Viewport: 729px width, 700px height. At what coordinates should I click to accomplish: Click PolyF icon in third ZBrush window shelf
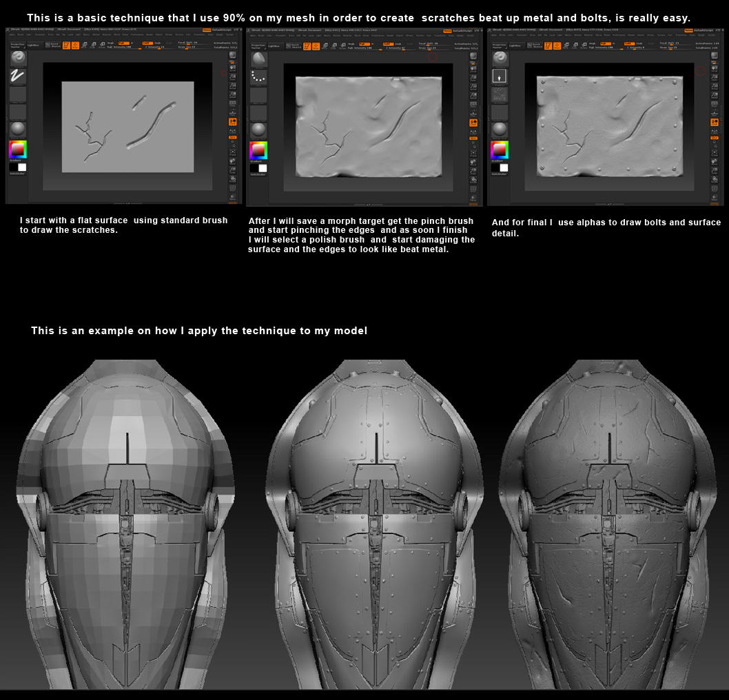tap(714, 188)
